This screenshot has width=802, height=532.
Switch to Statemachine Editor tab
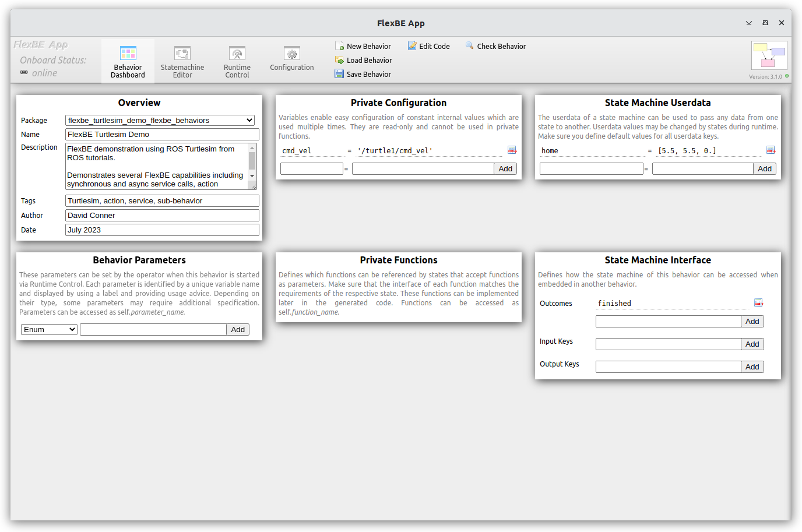tap(182, 61)
